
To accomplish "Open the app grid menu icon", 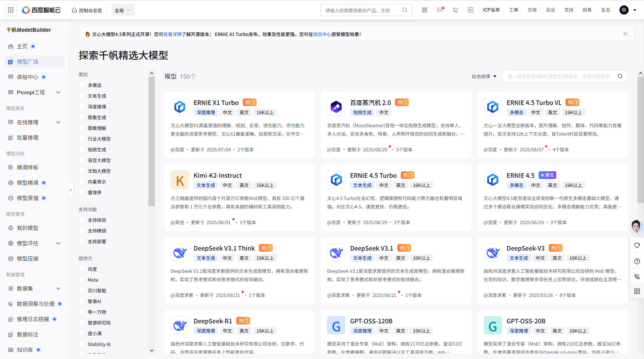I will pyautogui.click(x=11, y=10).
